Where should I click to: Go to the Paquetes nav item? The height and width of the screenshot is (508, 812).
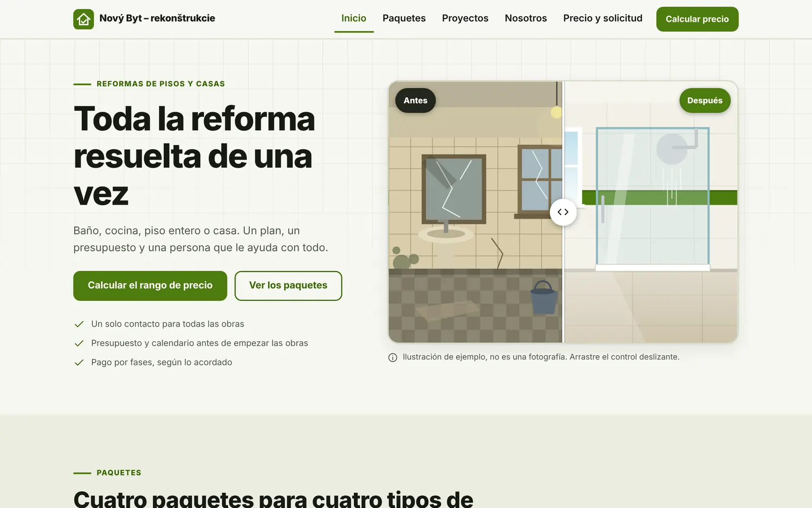tap(404, 18)
